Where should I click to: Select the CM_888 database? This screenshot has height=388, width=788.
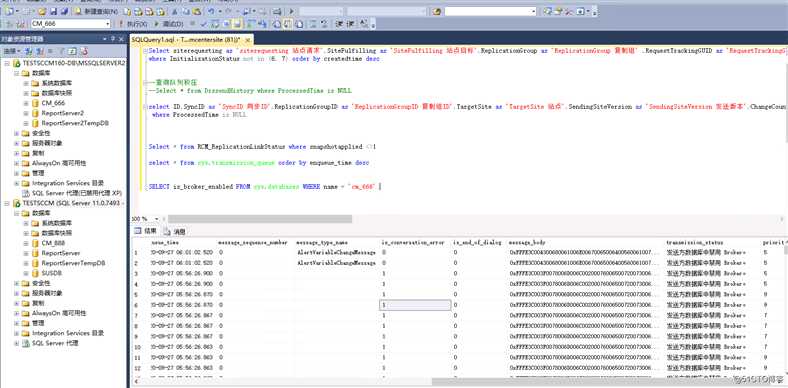pyautogui.click(x=53, y=243)
